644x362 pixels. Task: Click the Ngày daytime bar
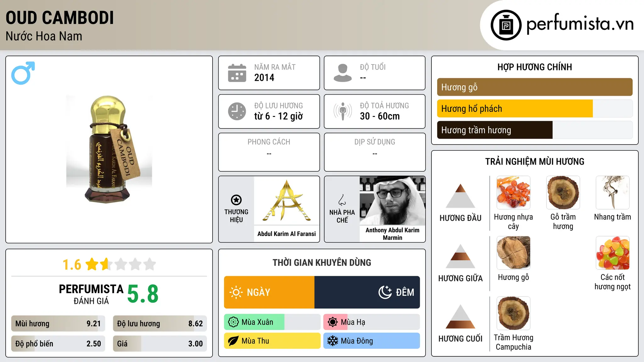[x=269, y=292]
